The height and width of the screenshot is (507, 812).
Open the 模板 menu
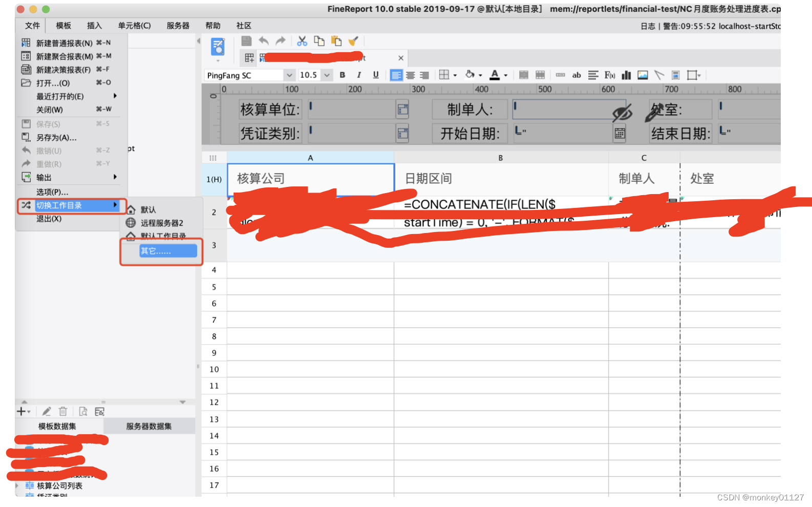pos(63,26)
